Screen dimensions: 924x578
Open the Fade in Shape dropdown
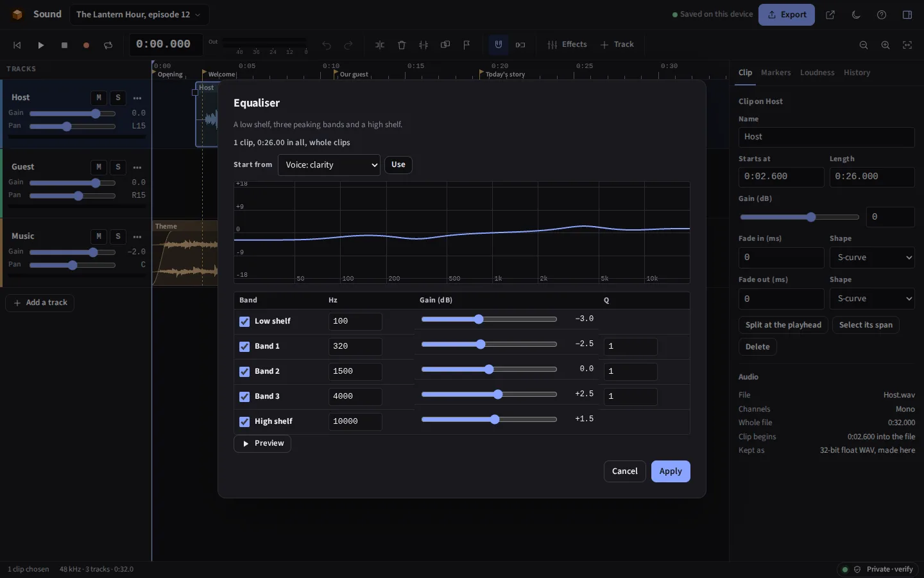point(872,258)
